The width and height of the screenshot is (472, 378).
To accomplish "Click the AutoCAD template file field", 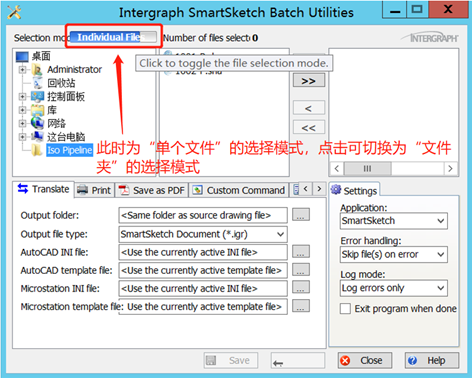I will tap(203, 270).
